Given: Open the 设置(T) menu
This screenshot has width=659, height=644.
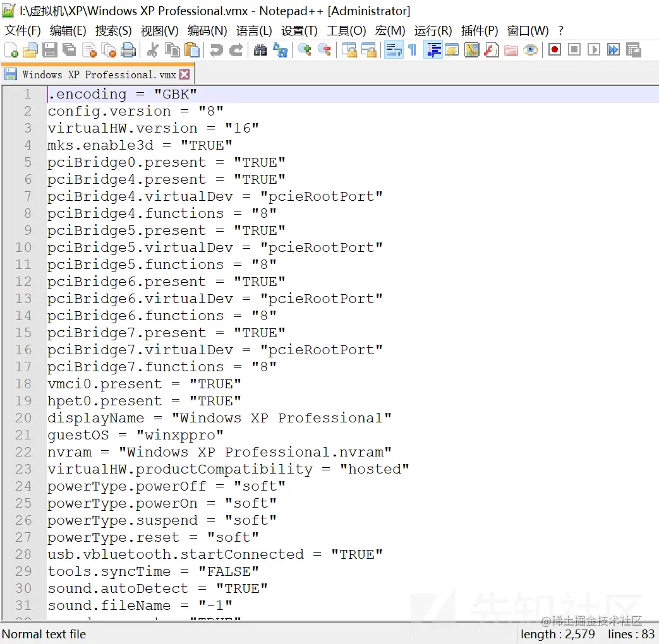Looking at the screenshot, I should point(299,31).
